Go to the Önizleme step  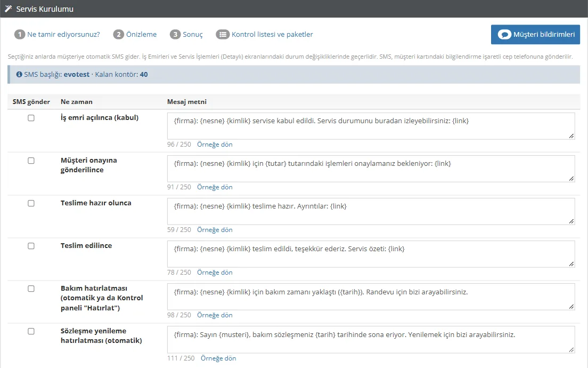pyautogui.click(x=135, y=35)
